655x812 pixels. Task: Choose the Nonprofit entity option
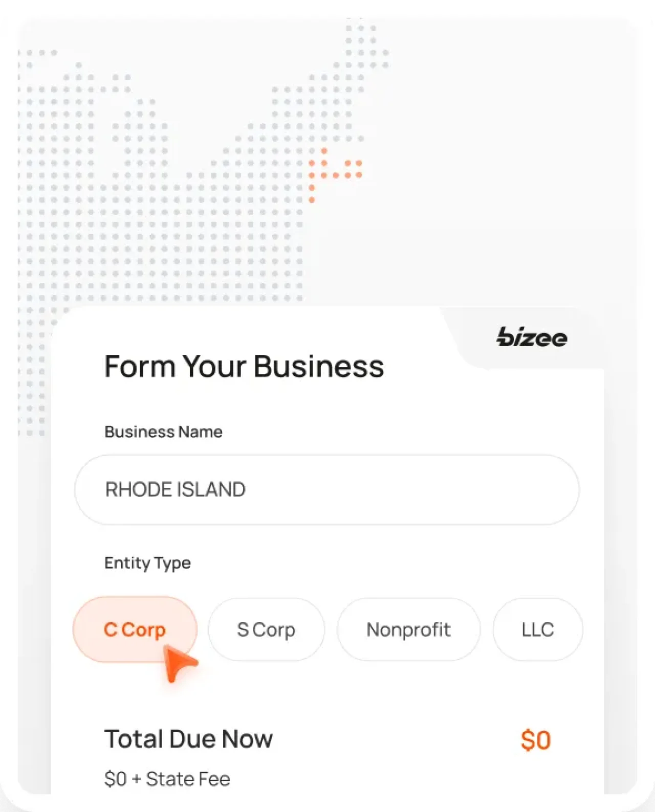tap(408, 629)
